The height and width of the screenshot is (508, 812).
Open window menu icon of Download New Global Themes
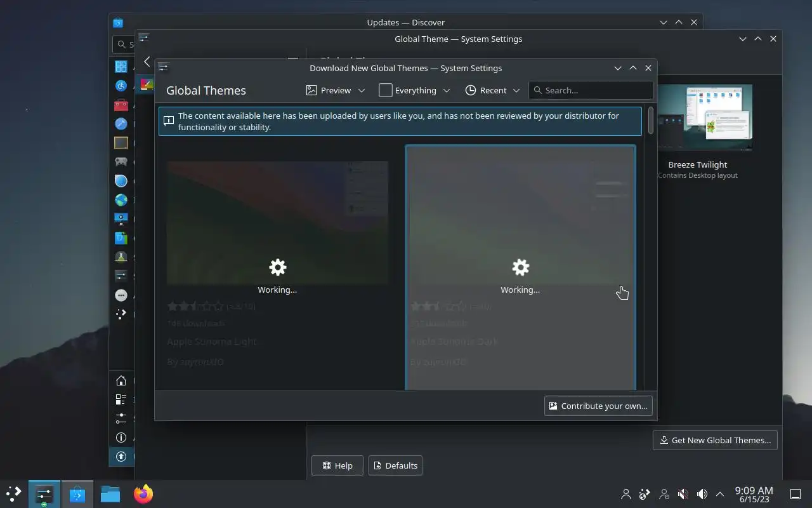(163, 68)
